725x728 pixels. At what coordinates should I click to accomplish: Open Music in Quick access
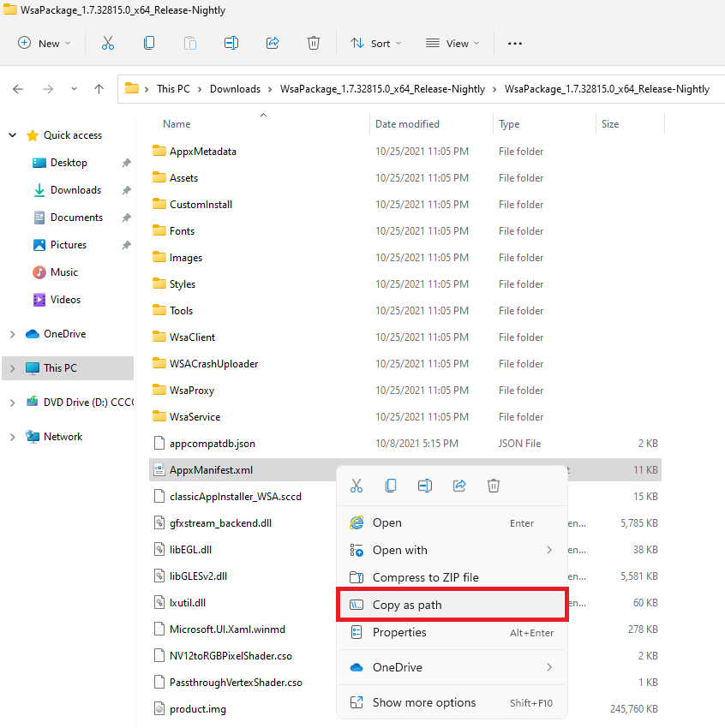(64, 272)
